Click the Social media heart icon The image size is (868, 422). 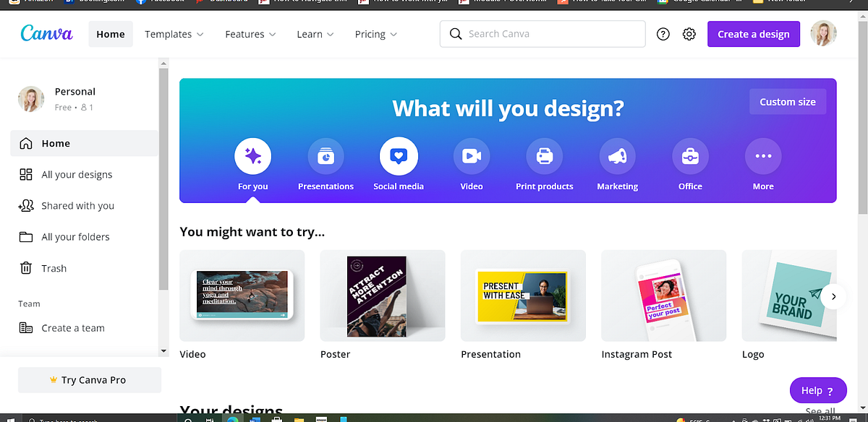(x=399, y=155)
